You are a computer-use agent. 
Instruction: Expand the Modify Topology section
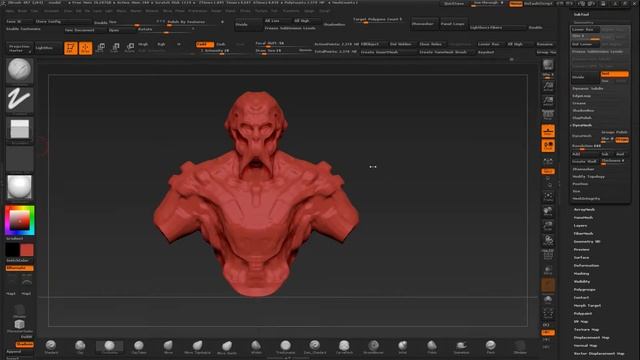pos(588,176)
